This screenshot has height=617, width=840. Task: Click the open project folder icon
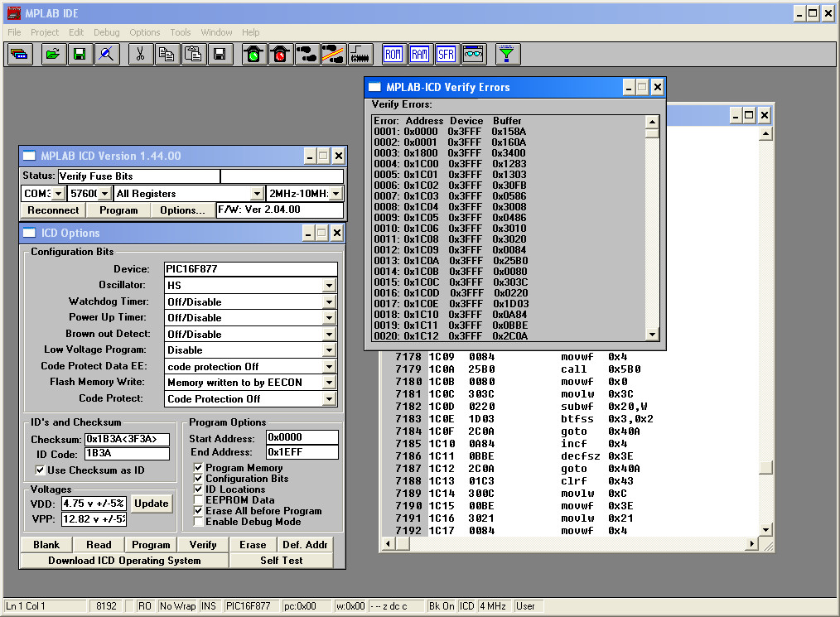pyautogui.click(x=53, y=54)
